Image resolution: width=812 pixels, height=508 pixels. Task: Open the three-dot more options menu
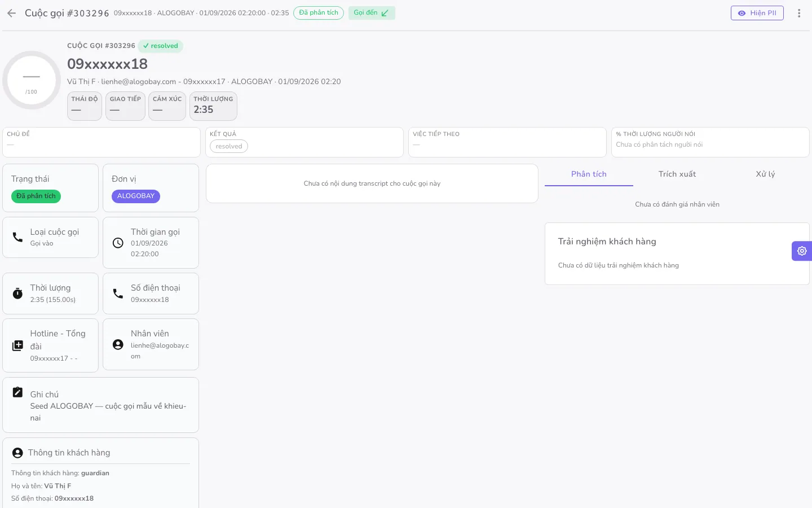point(799,13)
